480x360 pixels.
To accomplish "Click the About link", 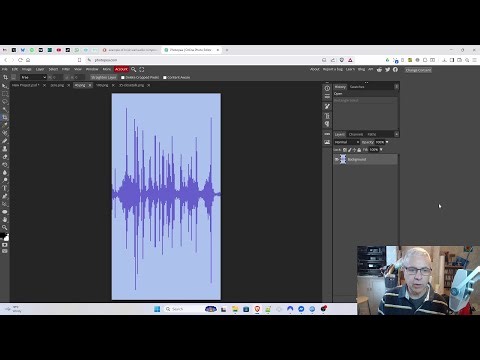I will click(315, 69).
